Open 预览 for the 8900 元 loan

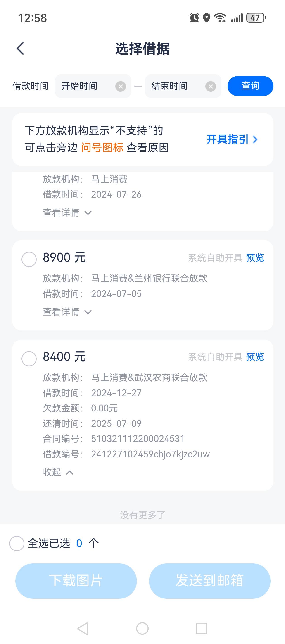[x=255, y=258]
